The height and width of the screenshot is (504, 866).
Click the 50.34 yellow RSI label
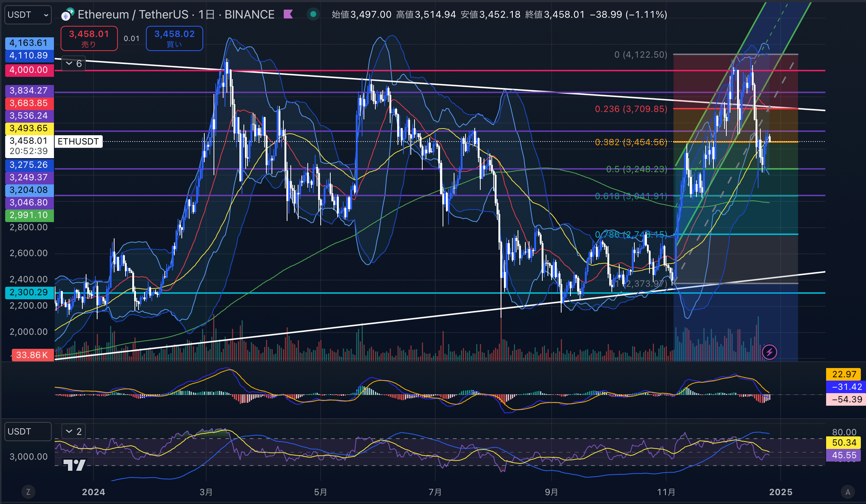click(844, 443)
